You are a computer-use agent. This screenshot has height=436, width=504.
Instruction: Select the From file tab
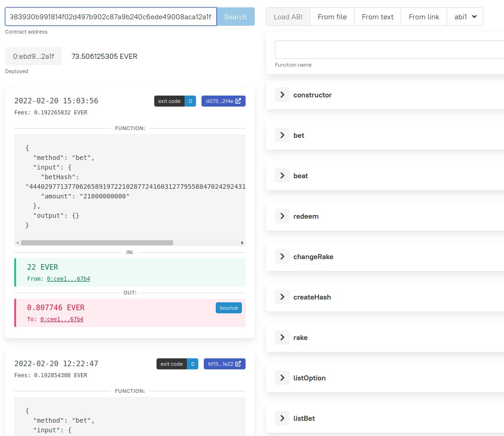pos(332,17)
